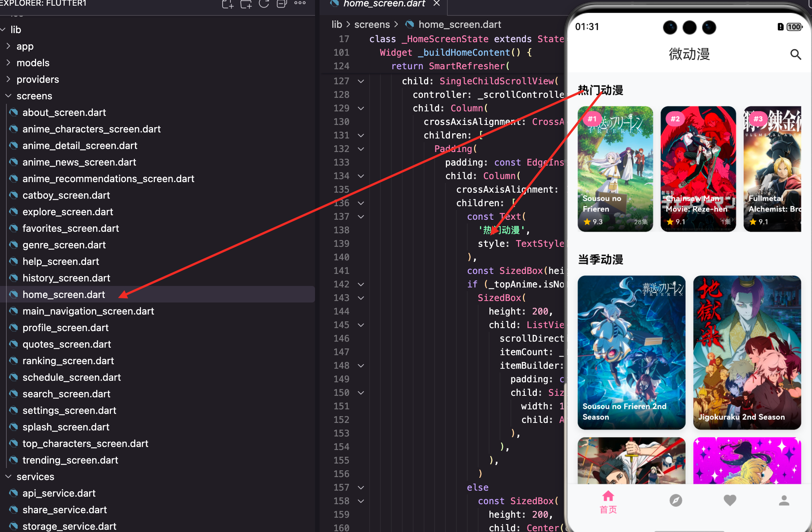Expand the app folder
The image size is (812, 532).
tap(25, 46)
